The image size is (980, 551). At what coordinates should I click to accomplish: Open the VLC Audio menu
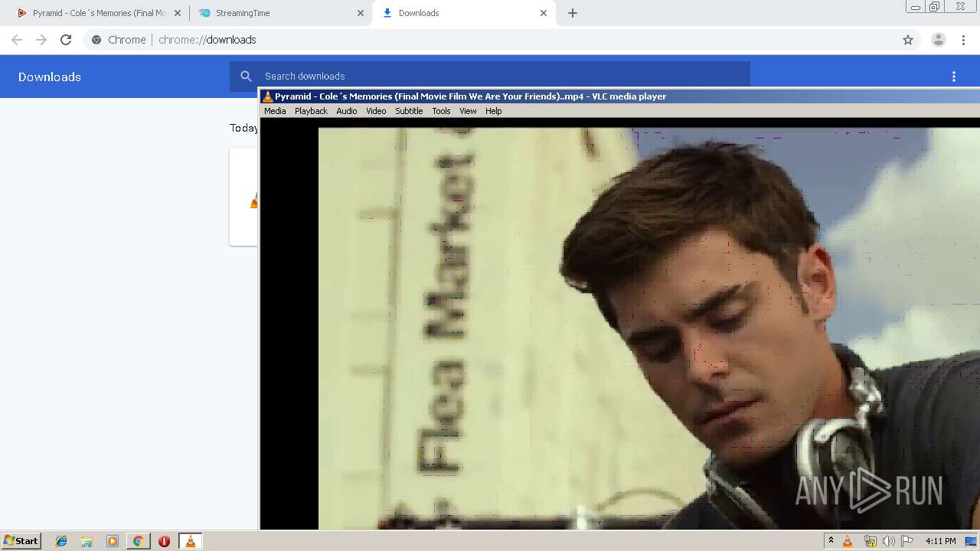[x=347, y=111]
